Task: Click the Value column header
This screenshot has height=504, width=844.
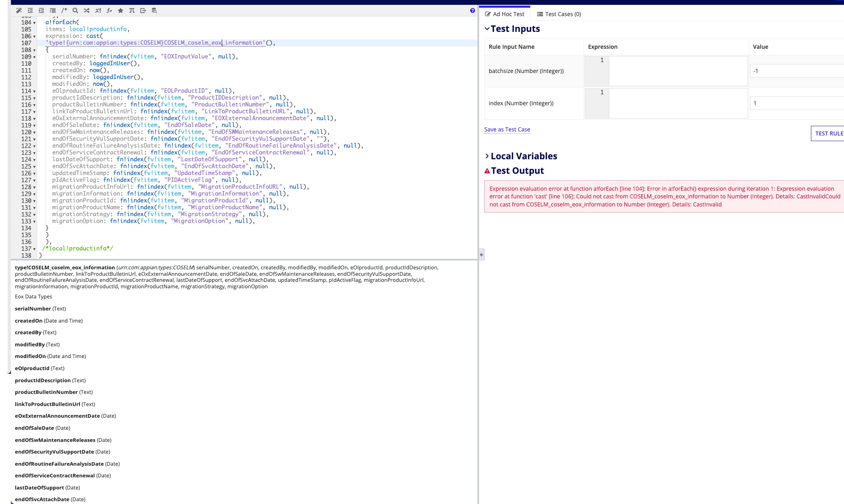Action: (x=760, y=47)
